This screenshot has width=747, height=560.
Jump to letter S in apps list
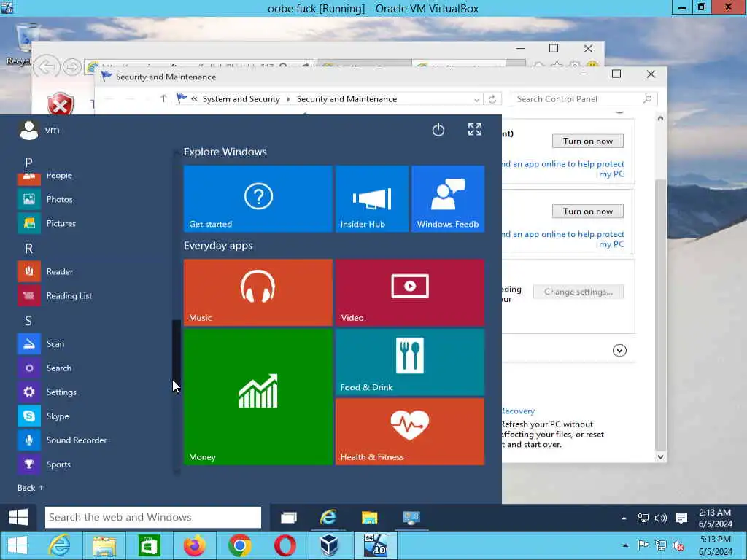click(28, 321)
